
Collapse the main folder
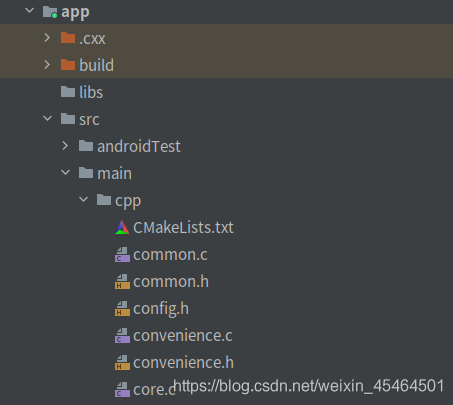point(66,172)
